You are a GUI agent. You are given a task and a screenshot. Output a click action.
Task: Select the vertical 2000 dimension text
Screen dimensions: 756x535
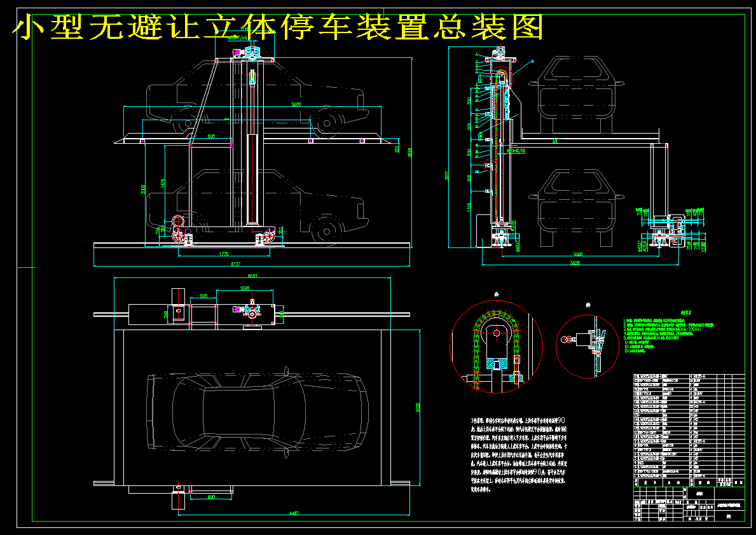tap(143, 189)
